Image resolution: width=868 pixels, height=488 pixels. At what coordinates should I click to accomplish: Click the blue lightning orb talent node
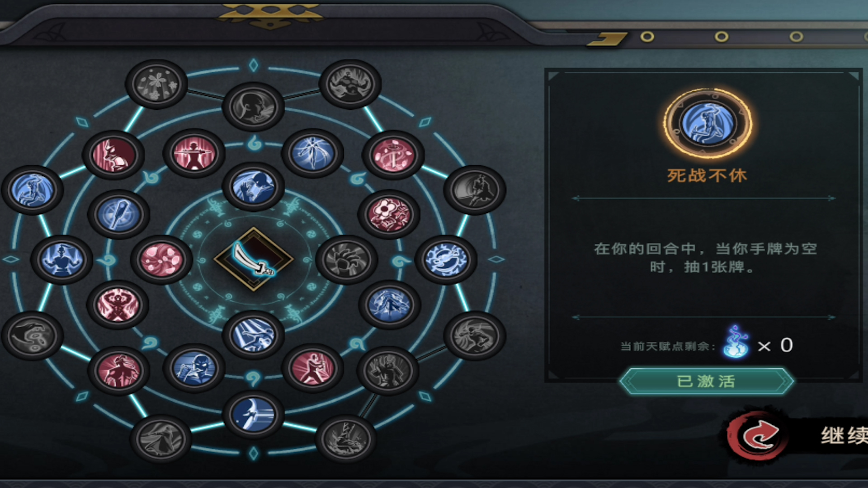[446, 259]
